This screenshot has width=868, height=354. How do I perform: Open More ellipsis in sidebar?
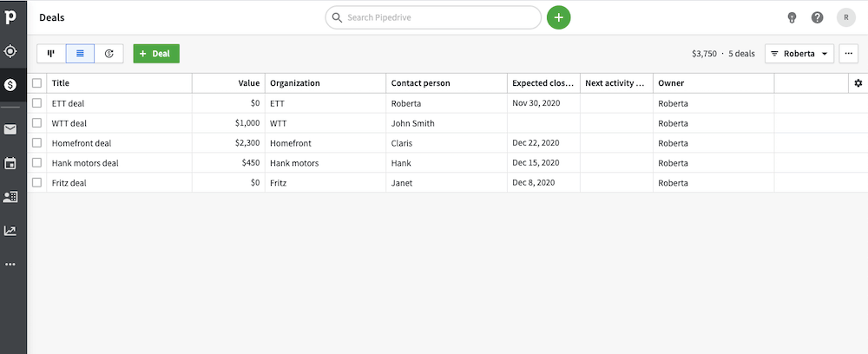coord(10,264)
